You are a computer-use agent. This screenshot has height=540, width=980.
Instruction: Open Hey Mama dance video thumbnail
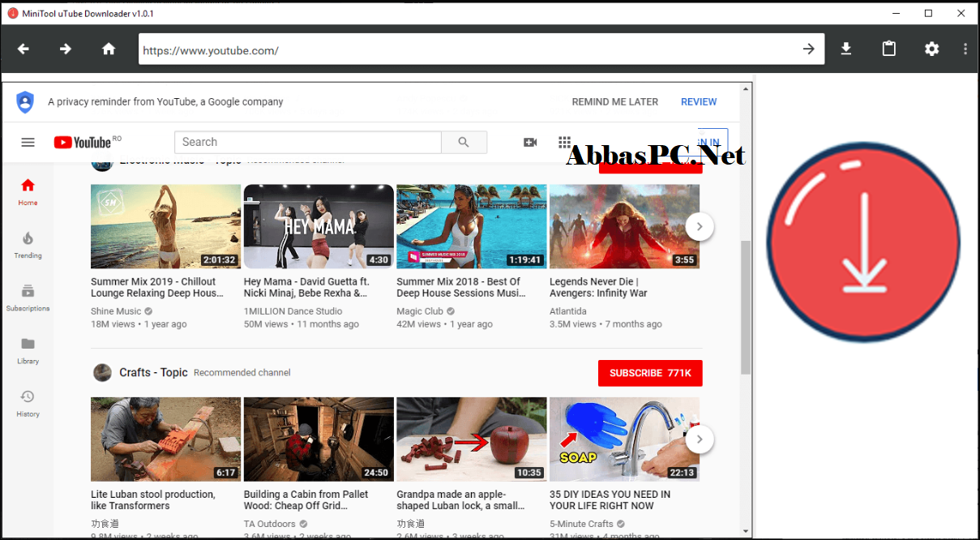pos(319,226)
